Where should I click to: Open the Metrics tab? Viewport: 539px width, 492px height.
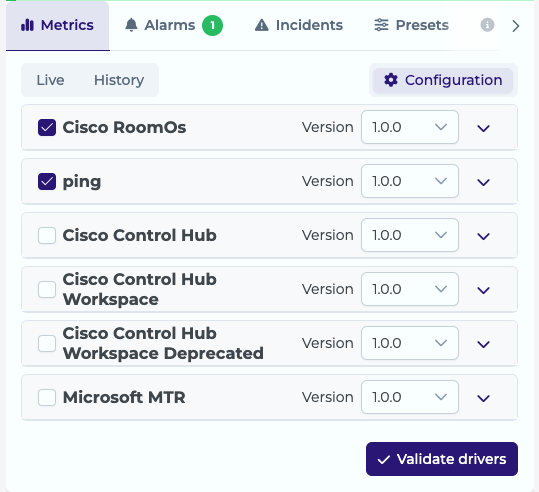[x=57, y=25]
